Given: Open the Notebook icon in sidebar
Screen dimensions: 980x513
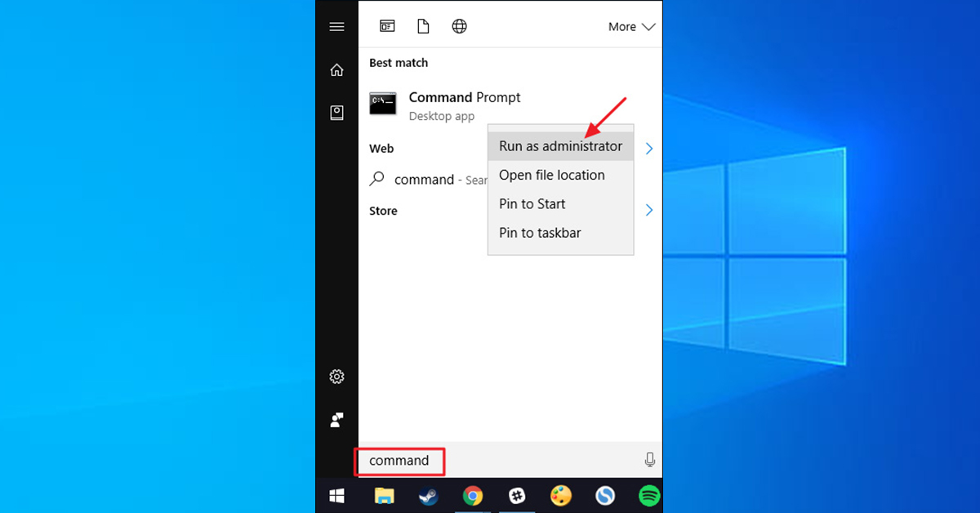Looking at the screenshot, I should click(336, 113).
